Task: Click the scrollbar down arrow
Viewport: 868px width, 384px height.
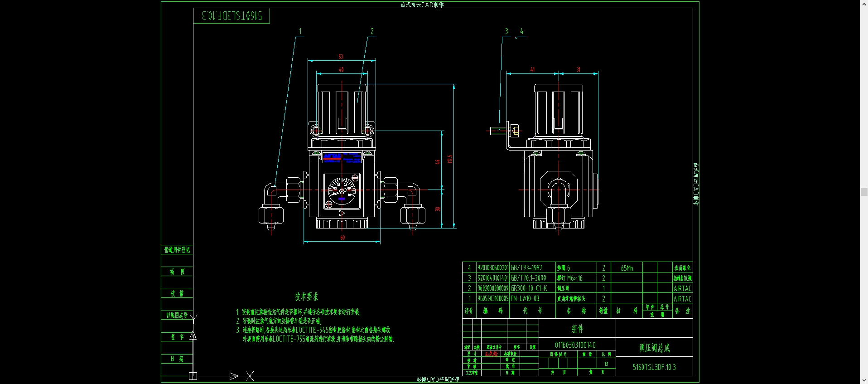Action: 864,380
